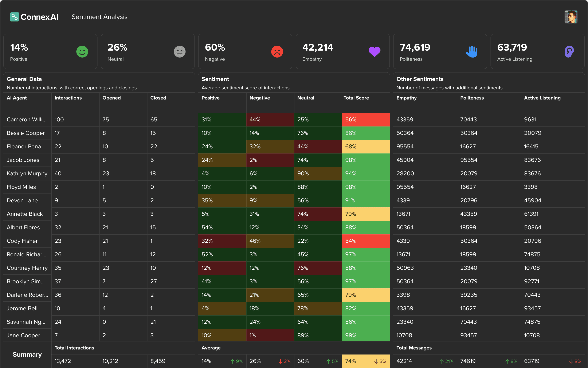Click the red down arrow beside 8%
This screenshot has width=588, height=368.
(571, 361)
